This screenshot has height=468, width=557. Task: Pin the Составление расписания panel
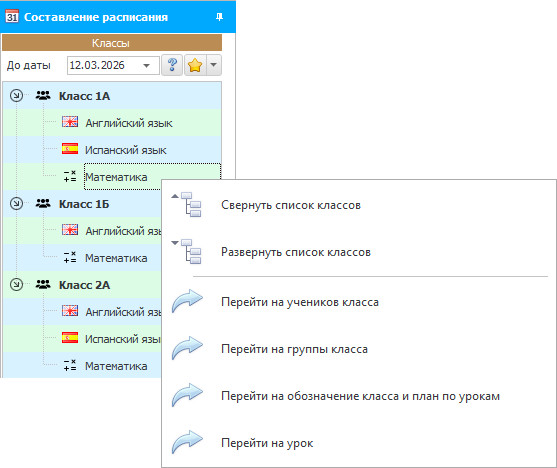point(219,17)
